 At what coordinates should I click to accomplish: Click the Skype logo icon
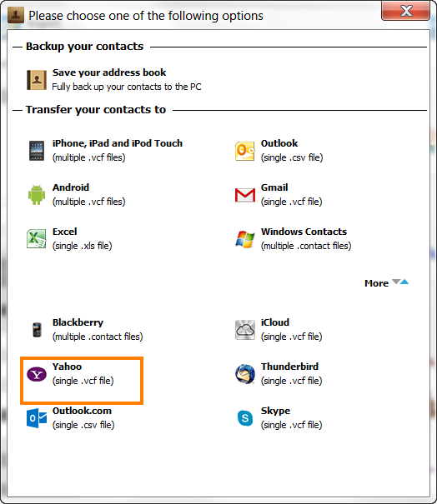pos(245,418)
